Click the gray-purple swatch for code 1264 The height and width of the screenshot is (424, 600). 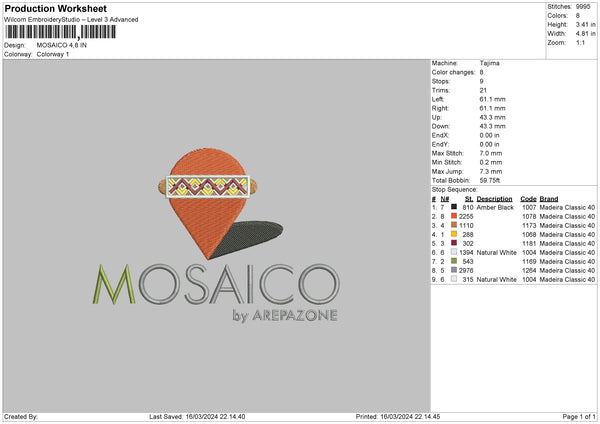coord(454,270)
